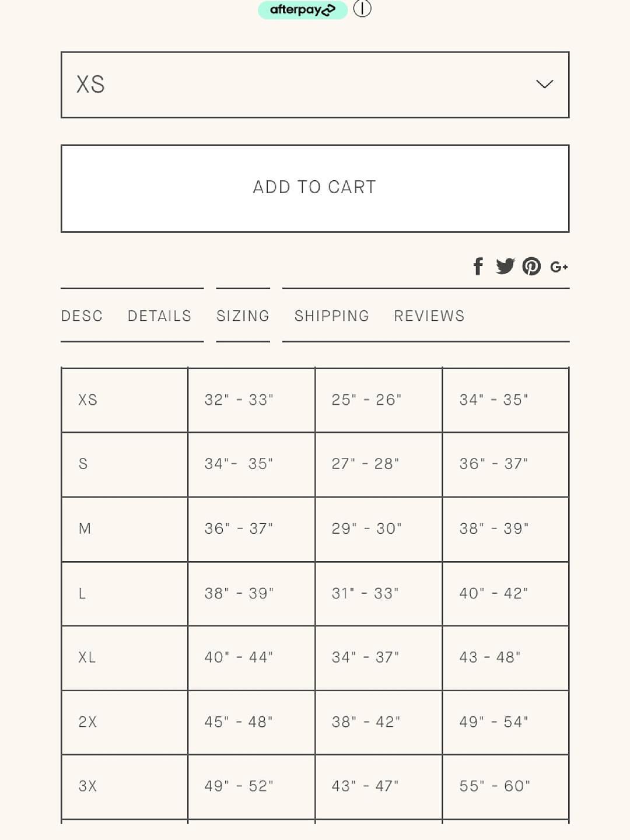The image size is (630, 840).
Task: Open the DETAILS tab
Action: tap(159, 316)
